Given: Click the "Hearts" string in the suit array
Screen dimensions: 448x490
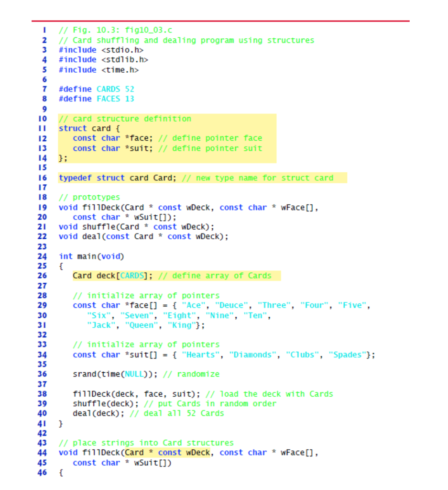Looking at the screenshot, I should [201, 354].
